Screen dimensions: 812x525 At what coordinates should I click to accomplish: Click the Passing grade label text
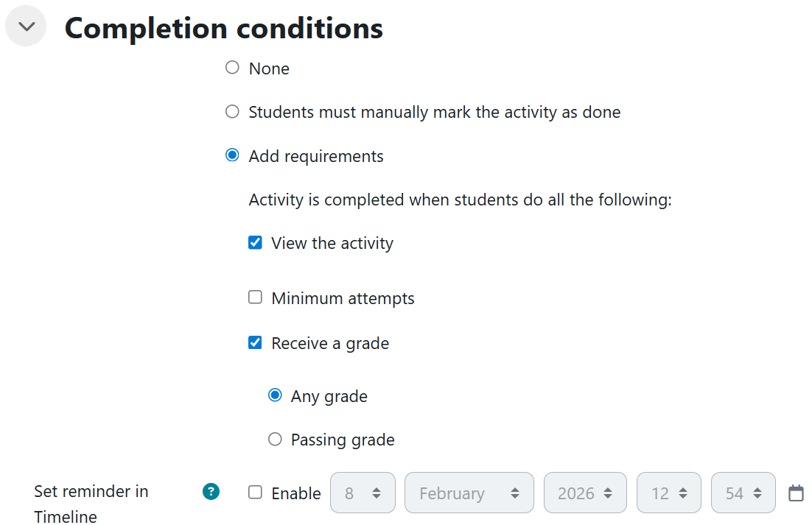(343, 440)
